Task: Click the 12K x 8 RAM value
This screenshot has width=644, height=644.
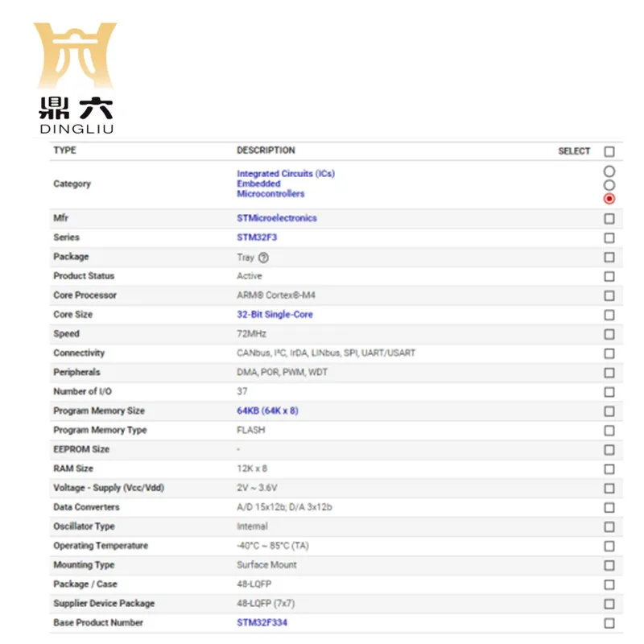Action: pos(252,469)
